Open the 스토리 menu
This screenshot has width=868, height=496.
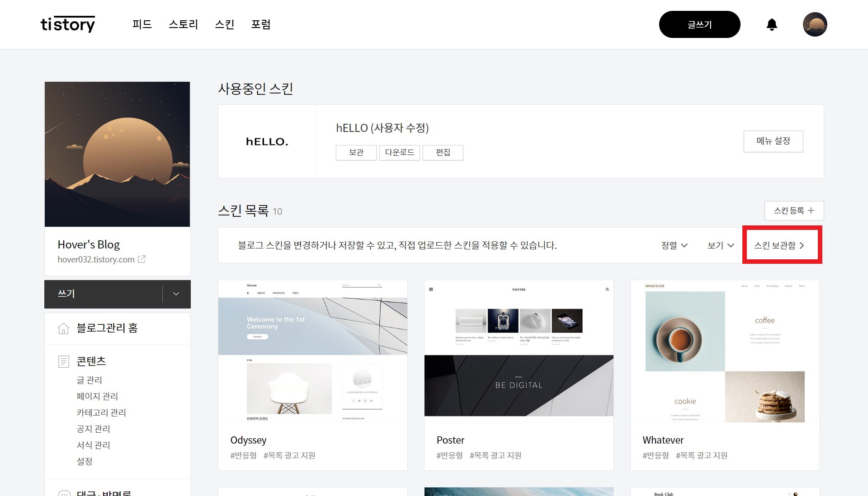(183, 24)
